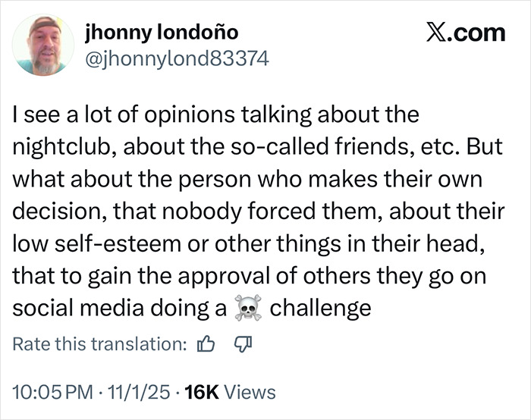
Task: Click the ".com" text beside the X logo
Action: click(482, 33)
